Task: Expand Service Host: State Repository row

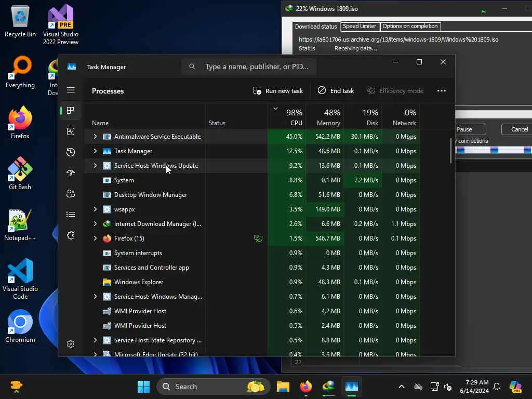Action: point(95,340)
